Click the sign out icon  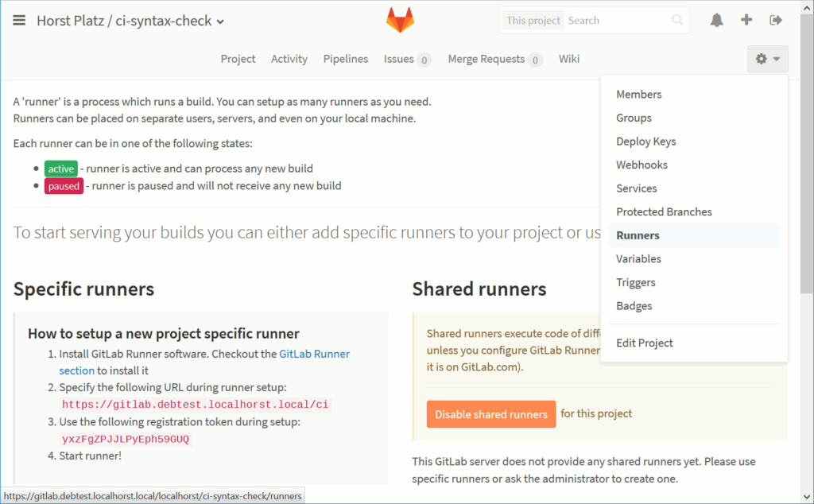click(x=776, y=20)
